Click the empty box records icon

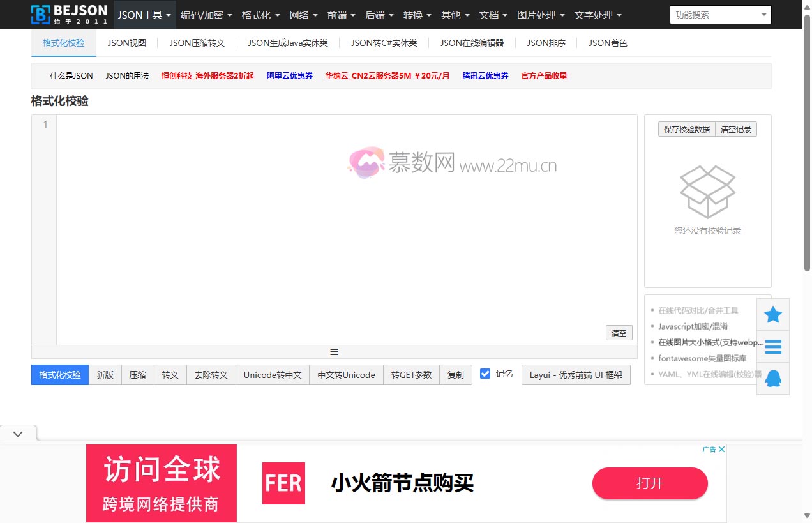point(707,192)
